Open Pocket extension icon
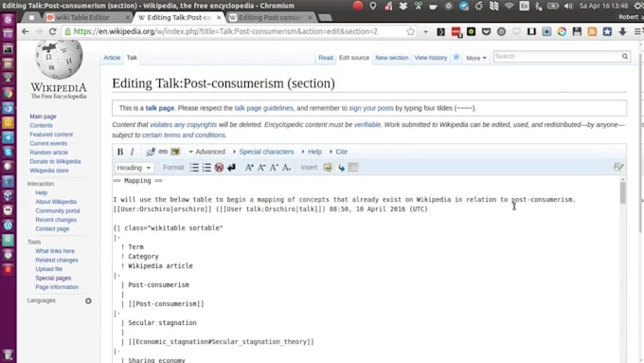 coord(486,31)
